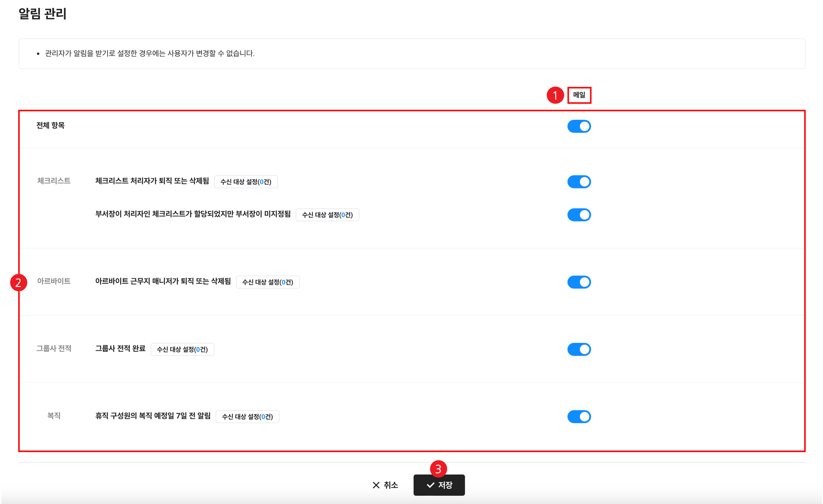Turn off 아르바이트 근무지 매니저 퇴직 mail toggle

click(x=579, y=282)
